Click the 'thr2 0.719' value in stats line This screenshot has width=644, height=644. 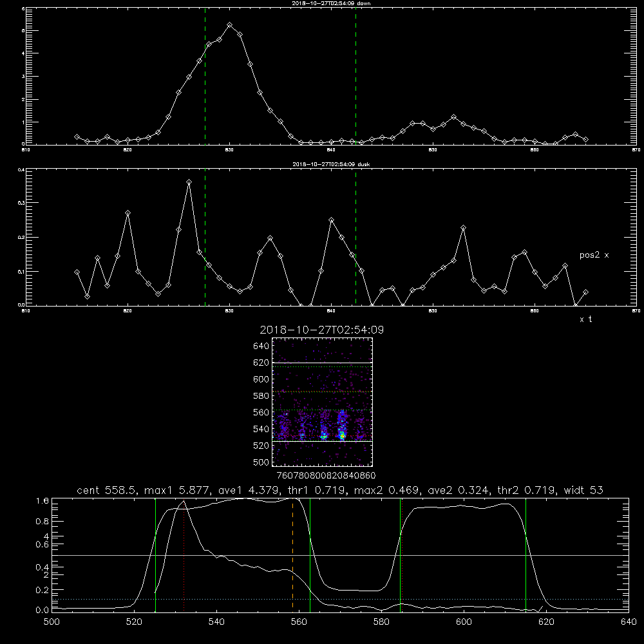click(x=527, y=490)
